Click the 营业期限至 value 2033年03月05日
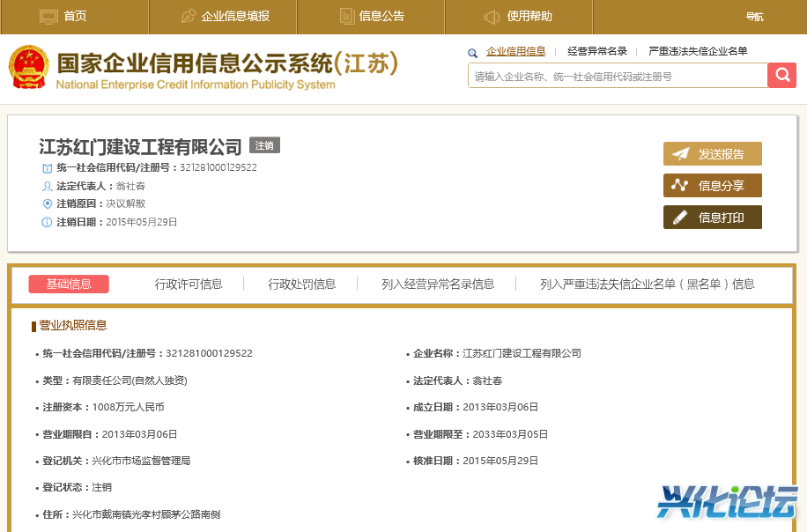Viewport: 807px width, 532px height. click(510, 434)
